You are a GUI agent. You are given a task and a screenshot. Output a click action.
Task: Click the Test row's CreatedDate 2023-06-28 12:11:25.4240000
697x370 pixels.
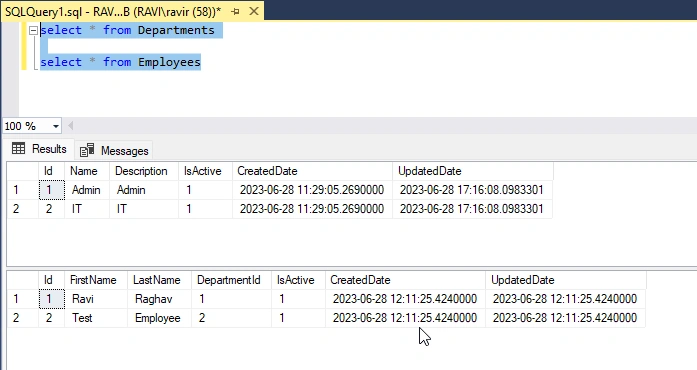click(x=405, y=318)
